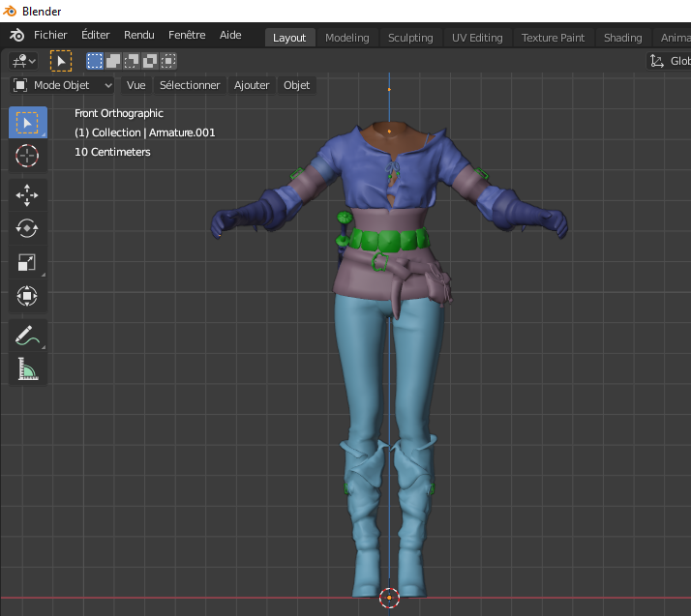This screenshot has width=691, height=616.
Task: Select the Measure tool
Action: point(28,369)
